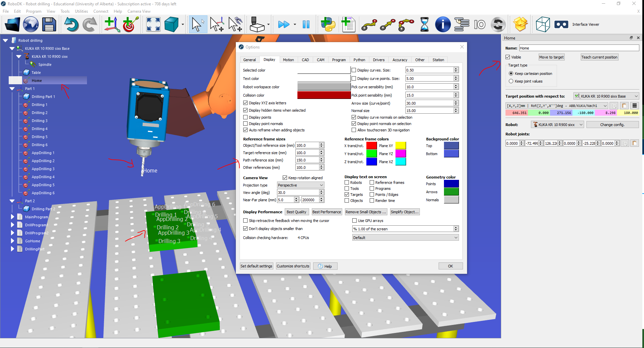Switch to the Motion tab
Image resolution: width=644 pixels, height=348 pixels.
click(288, 60)
